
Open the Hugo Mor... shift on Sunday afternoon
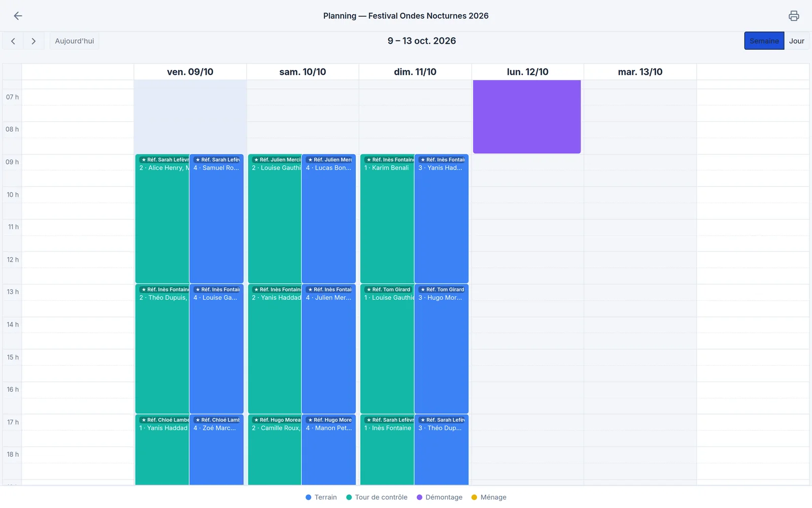[442, 349]
